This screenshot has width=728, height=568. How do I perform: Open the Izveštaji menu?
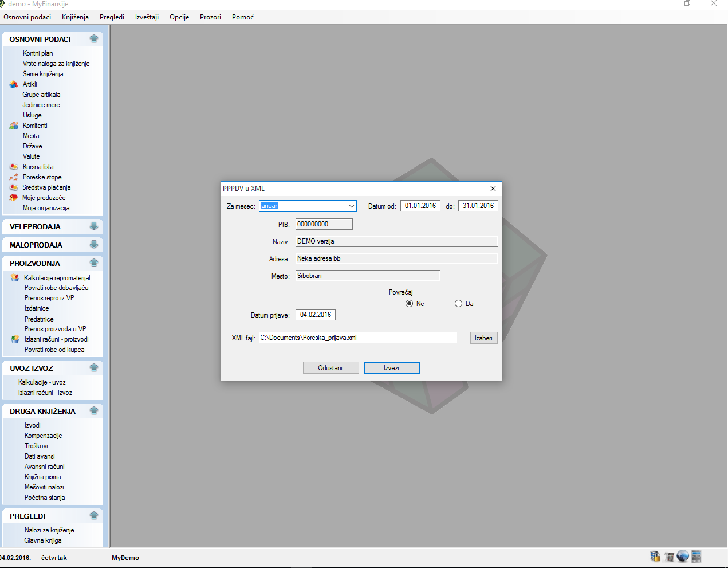[x=147, y=17]
